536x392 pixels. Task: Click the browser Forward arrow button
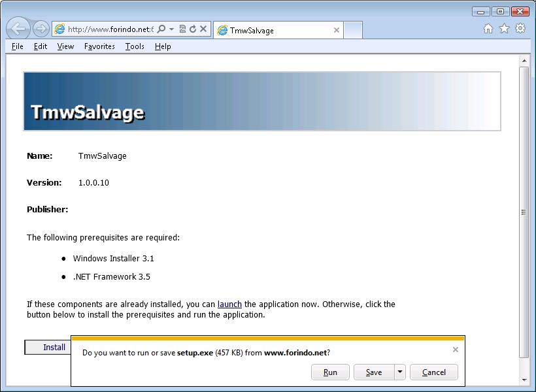[x=41, y=29]
